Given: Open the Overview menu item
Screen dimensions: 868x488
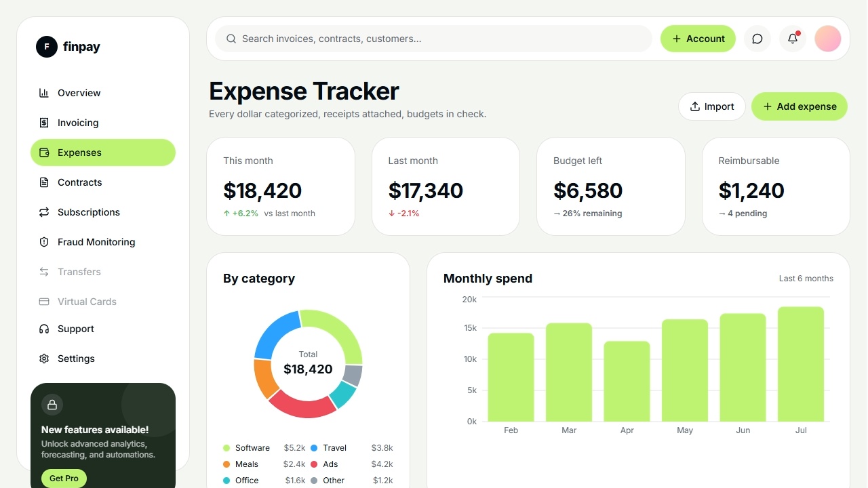Looking at the screenshot, I should (103, 93).
